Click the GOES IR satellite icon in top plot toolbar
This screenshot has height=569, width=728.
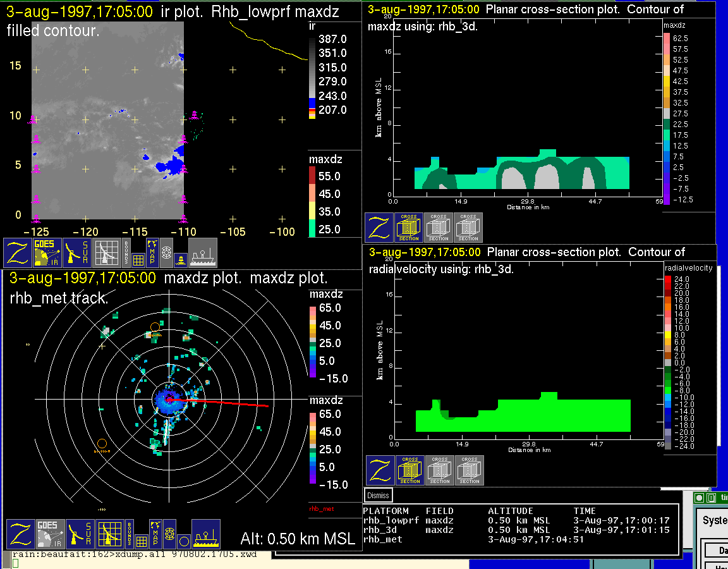pos(48,253)
